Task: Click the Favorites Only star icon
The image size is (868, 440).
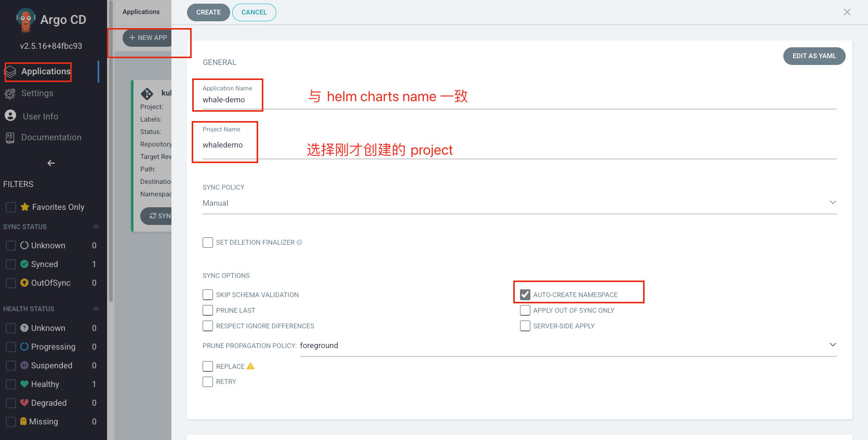Action: tap(25, 207)
